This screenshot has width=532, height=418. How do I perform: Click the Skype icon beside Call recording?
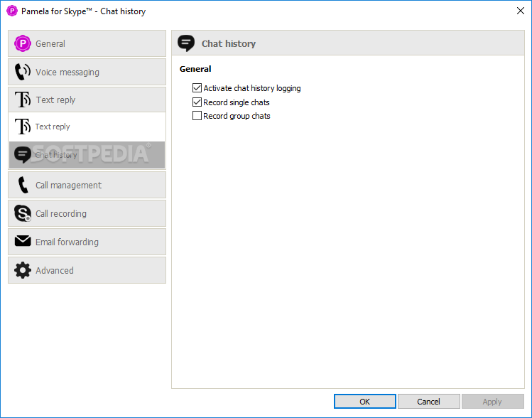pyautogui.click(x=23, y=213)
